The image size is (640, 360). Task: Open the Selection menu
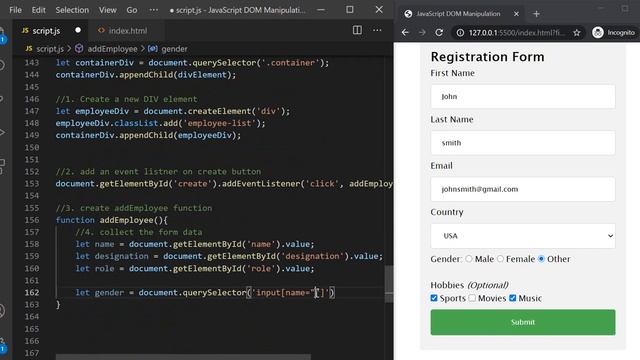pyautogui.click(x=72, y=10)
